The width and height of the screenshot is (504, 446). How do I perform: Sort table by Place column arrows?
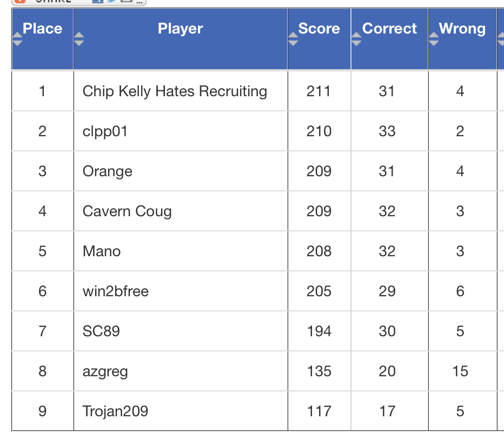click(x=17, y=39)
